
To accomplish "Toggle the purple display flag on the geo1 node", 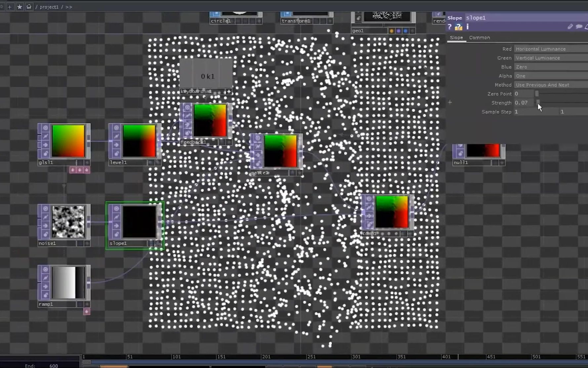I will (x=398, y=31).
